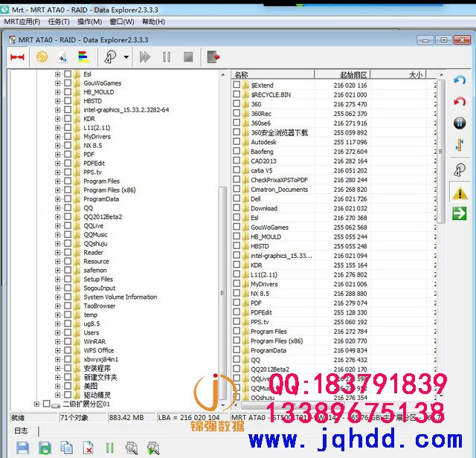
Task: Expand the MyDrivers tree node
Action: click(x=57, y=137)
